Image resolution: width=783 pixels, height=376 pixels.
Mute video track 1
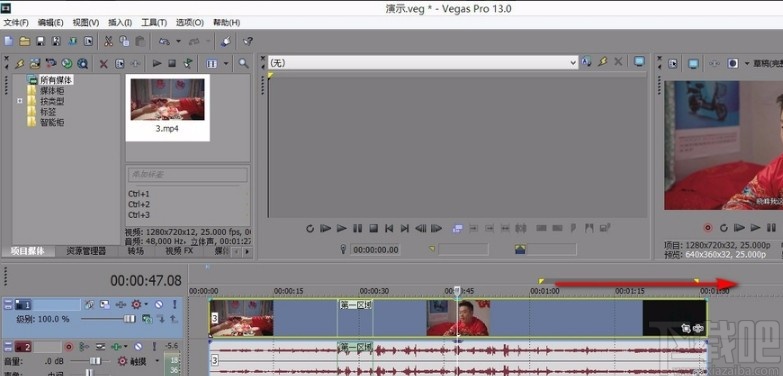point(159,304)
